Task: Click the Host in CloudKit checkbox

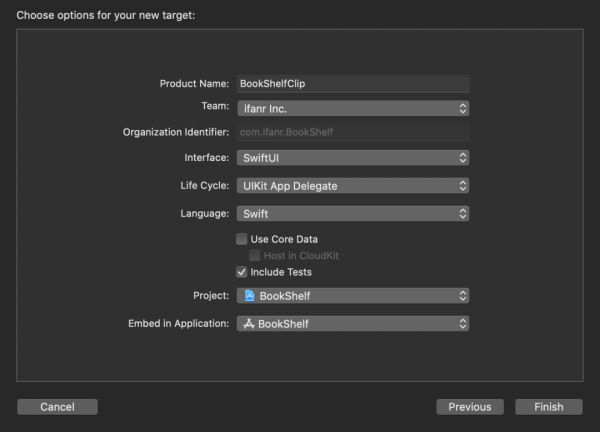Action: pyautogui.click(x=255, y=255)
